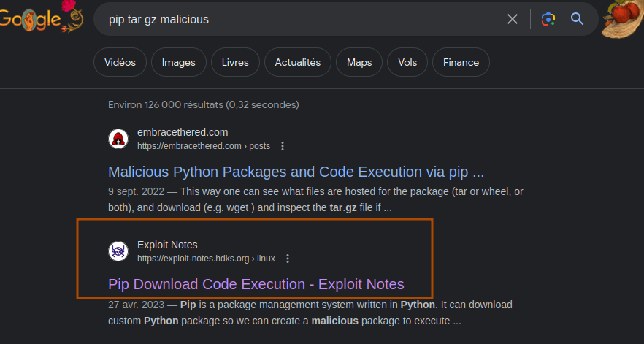644x344 pixels.
Task: Click the magnifying glass search icon
Action: point(578,19)
